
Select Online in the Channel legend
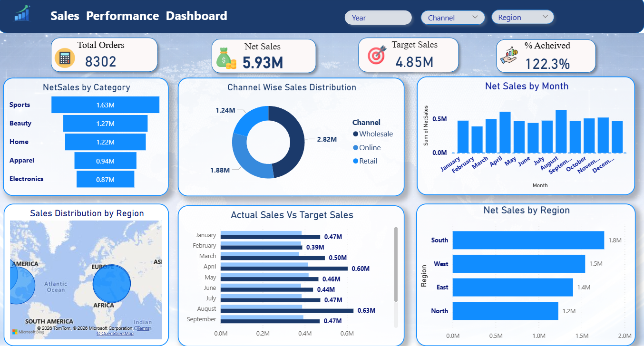(367, 148)
